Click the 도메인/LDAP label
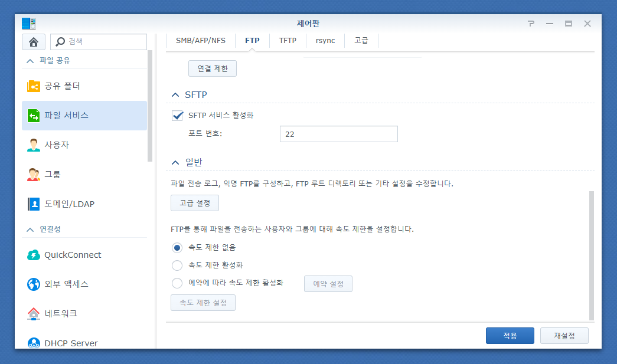 tap(69, 204)
